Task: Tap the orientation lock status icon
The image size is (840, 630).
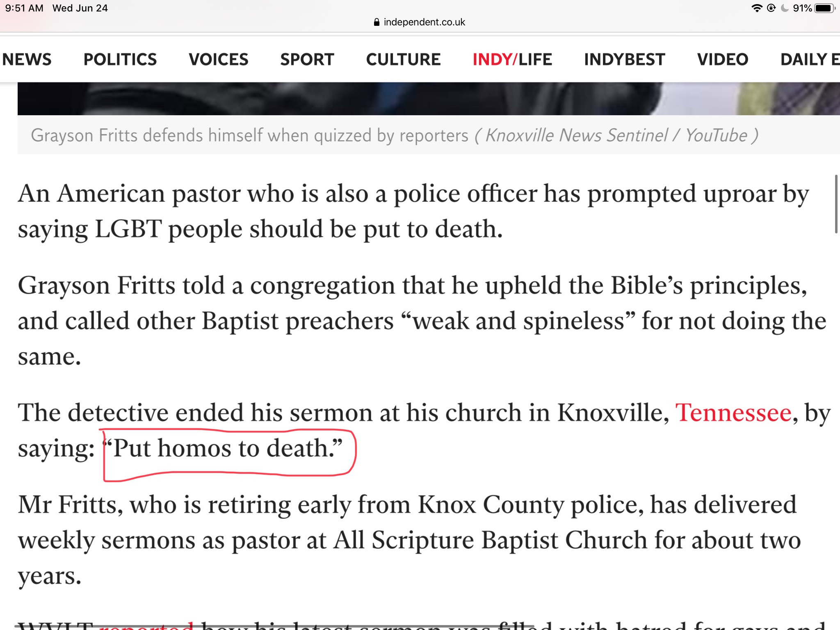Action: click(771, 8)
